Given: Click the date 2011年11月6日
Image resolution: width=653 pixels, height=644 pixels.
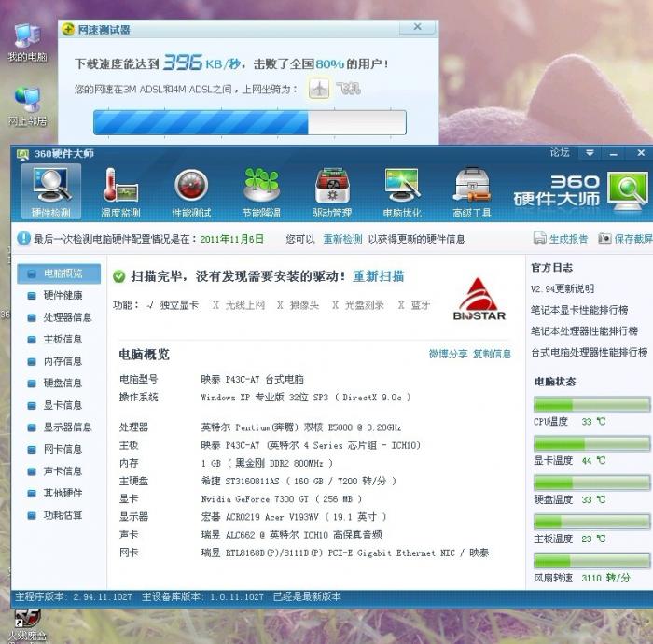Looking at the screenshot, I should pos(231,239).
